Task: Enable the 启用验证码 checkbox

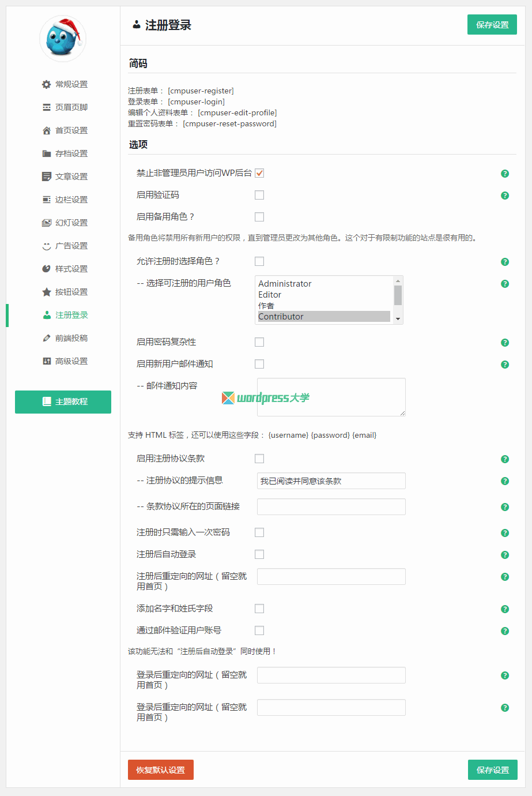Action: [259, 195]
